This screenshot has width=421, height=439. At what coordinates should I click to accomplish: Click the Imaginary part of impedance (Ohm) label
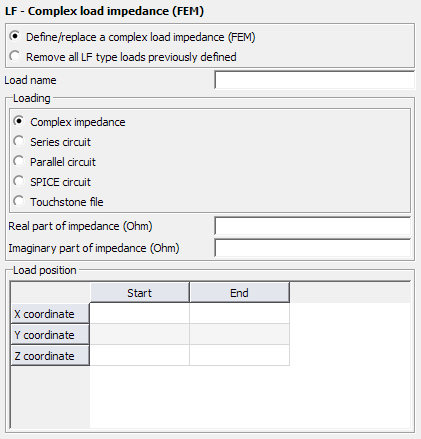point(94,248)
